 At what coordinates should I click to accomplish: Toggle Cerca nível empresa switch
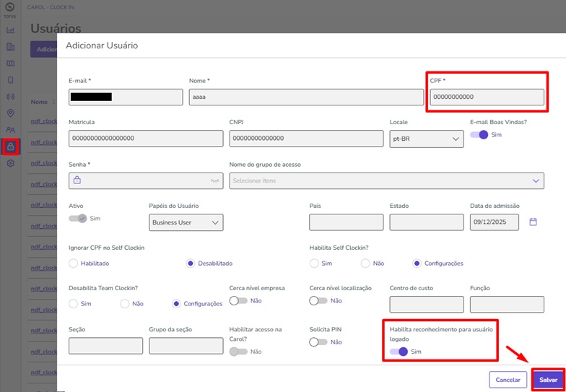coord(238,300)
